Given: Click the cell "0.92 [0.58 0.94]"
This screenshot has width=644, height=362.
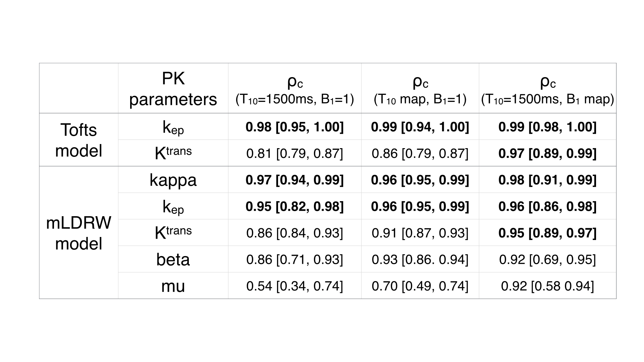Looking at the screenshot, I should 547,286.
